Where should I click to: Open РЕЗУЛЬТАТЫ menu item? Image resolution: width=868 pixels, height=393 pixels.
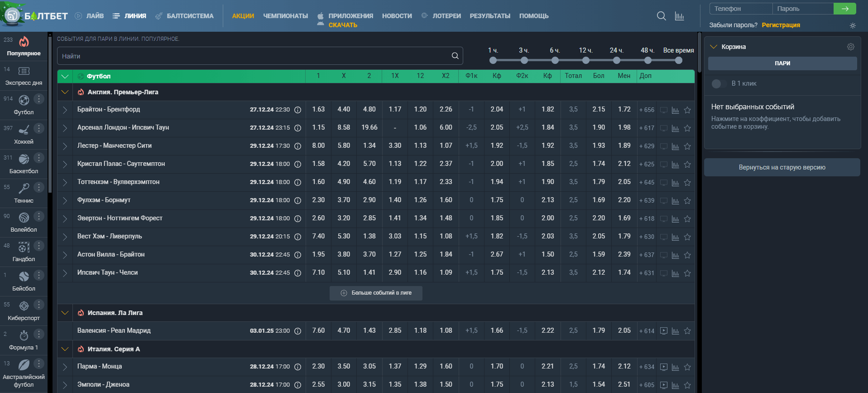tap(490, 16)
